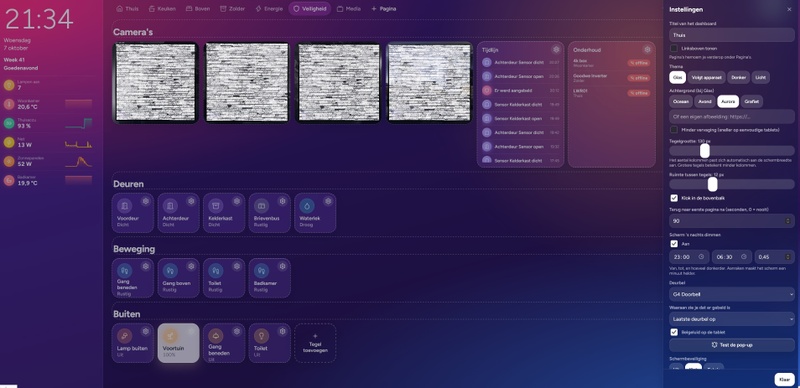Click the Waterlek water drop icon

(307, 206)
